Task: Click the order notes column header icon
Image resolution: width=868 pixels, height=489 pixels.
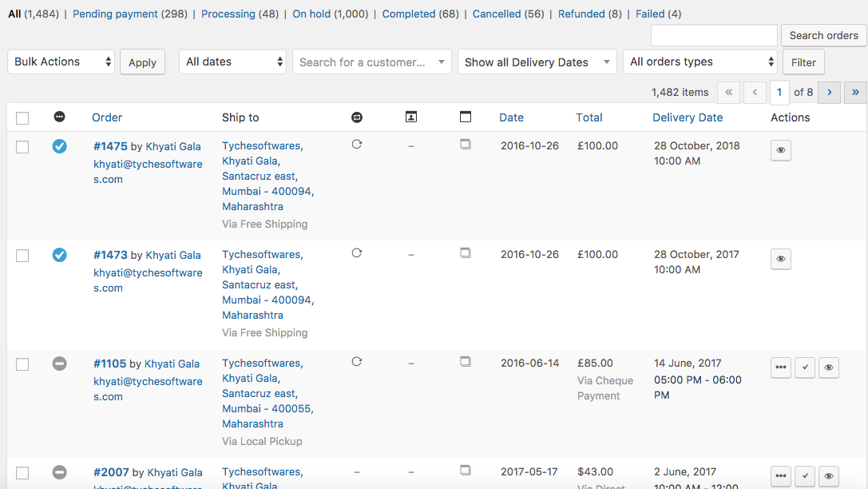Action: point(411,117)
